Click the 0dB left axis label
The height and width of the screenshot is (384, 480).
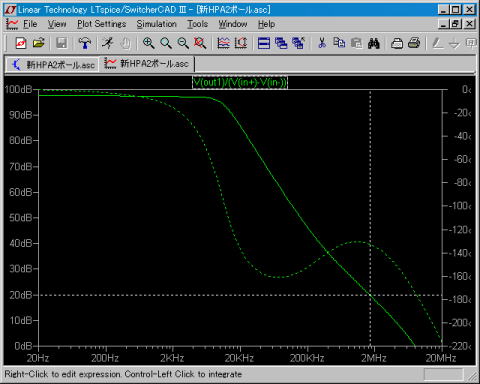23,346
